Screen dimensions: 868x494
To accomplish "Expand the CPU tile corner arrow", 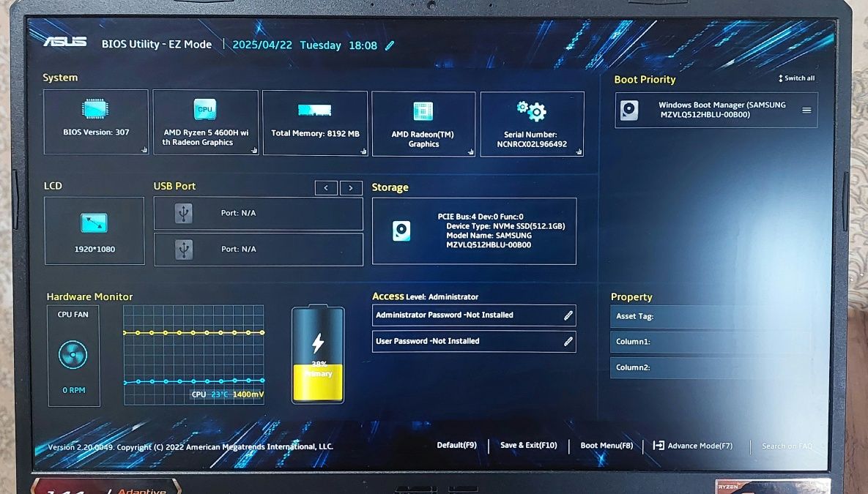I will [254, 151].
